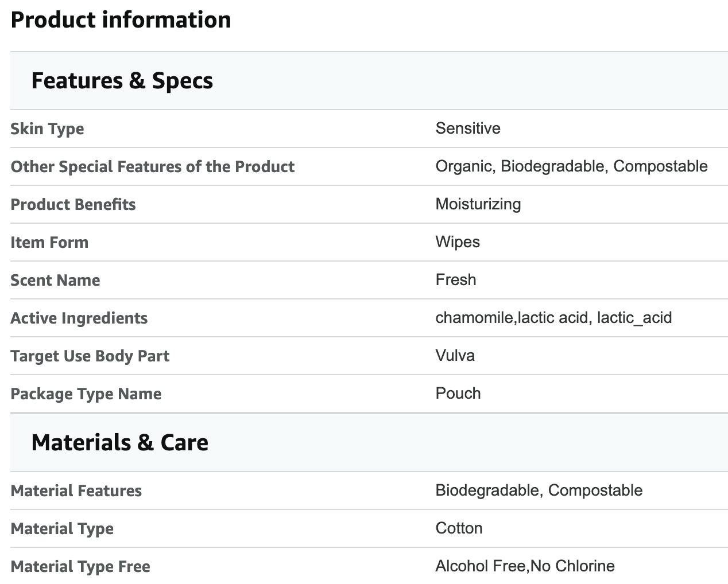Click the Sensitive skin type value
The image size is (728, 584).
[x=468, y=128]
